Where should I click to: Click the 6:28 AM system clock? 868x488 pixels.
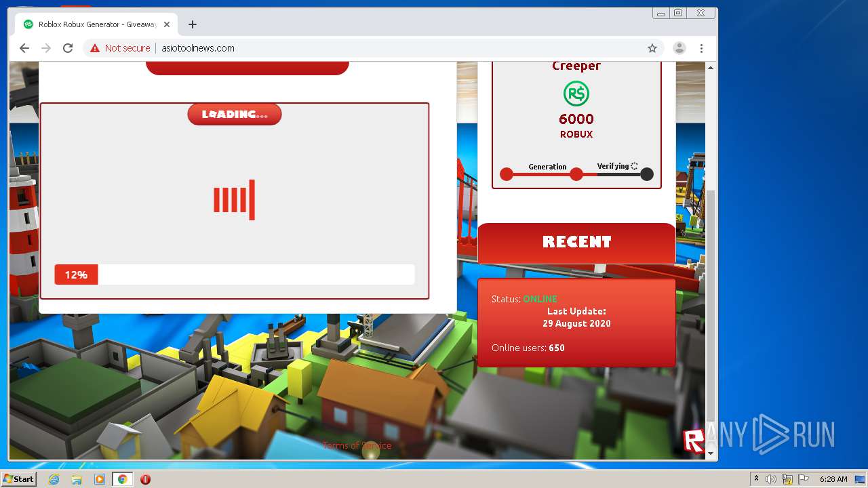coord(833,479)
